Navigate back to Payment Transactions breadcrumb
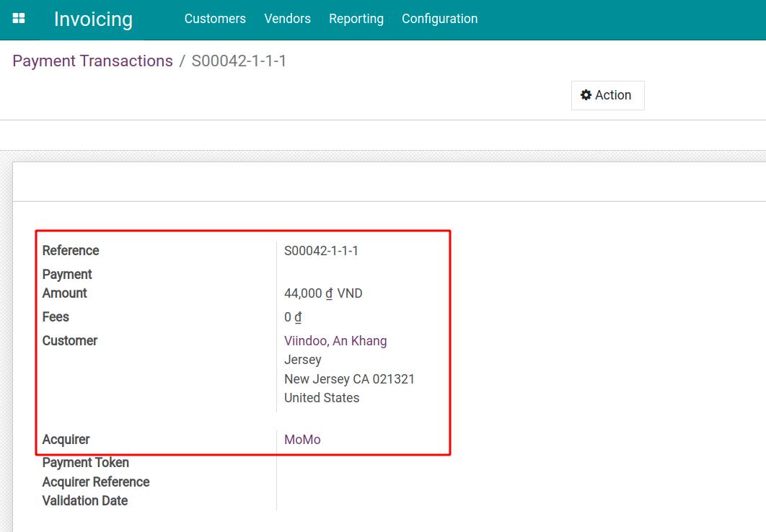The height and width of the screenshot is (532, 766). [x=92, y=61]
